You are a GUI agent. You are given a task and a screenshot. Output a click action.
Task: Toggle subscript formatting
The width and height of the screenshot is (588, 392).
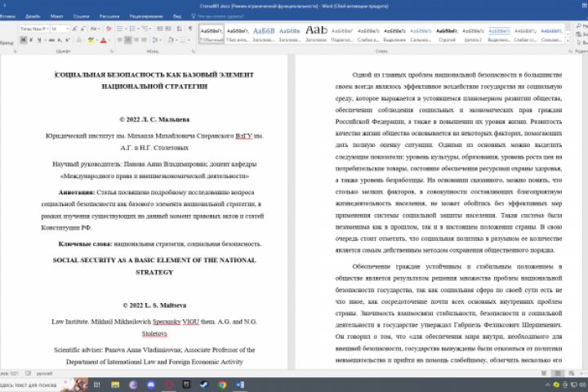tap(60, 40)
